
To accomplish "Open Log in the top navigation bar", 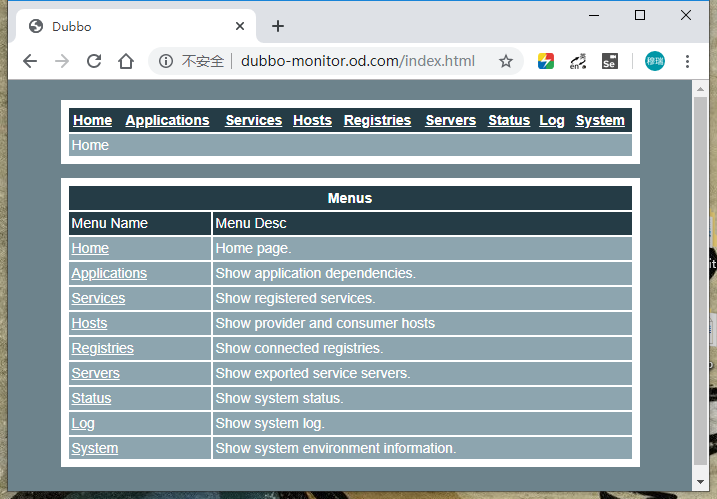I will coord(551,120).
